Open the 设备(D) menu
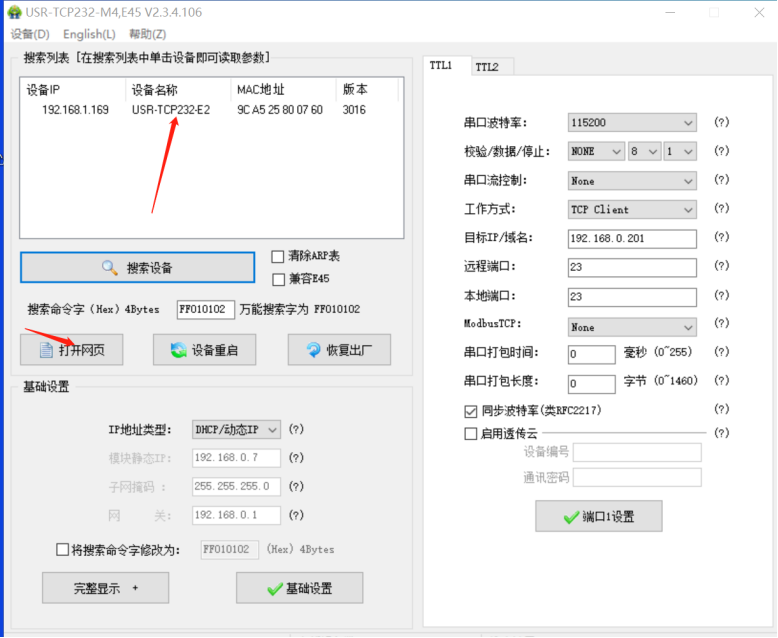 30,34
